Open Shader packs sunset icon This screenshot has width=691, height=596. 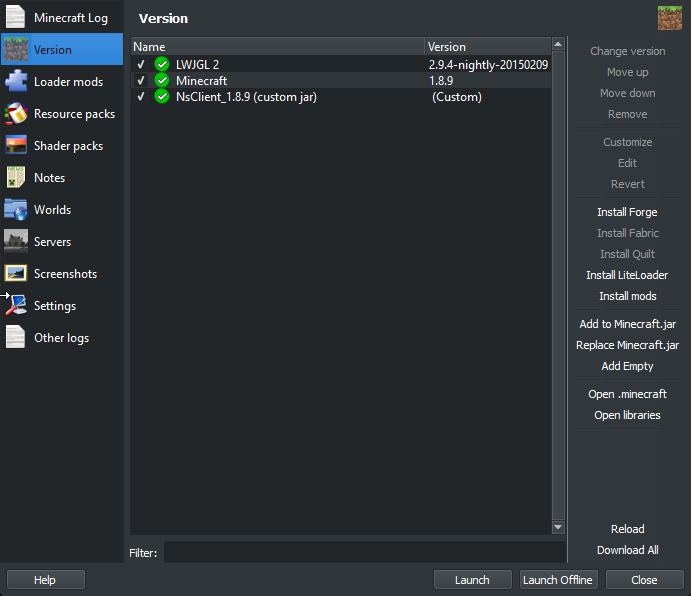coord(16,145)
